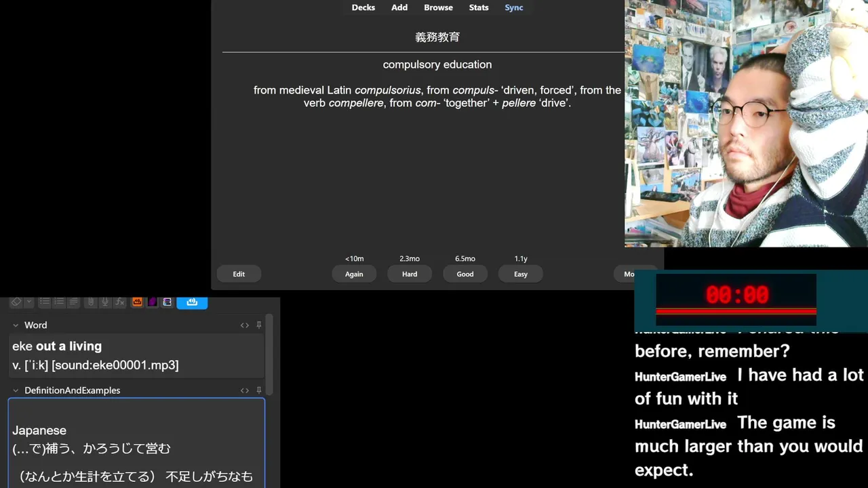Toggle sticky pin for Word field
Viewport: 868px width, 488px height.
coord(258,325)
